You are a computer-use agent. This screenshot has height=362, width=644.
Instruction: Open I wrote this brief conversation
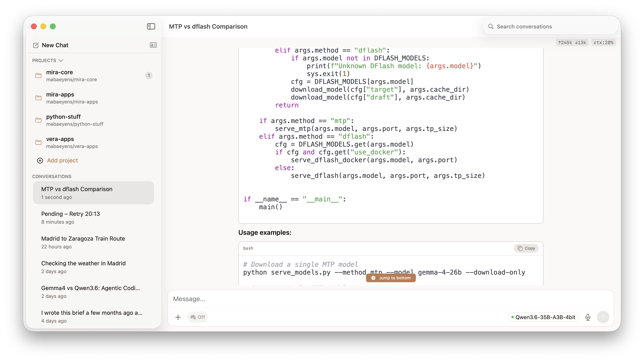[93, 316]
